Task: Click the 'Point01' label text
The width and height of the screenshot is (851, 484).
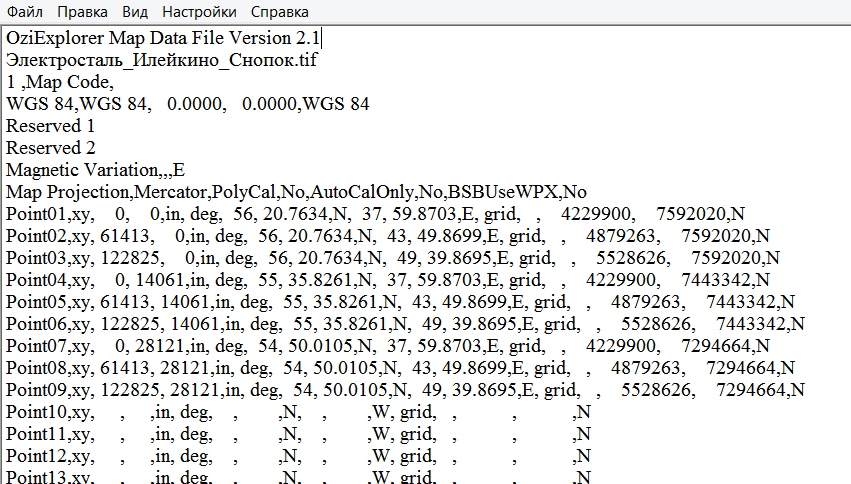Action: (35, 214)
